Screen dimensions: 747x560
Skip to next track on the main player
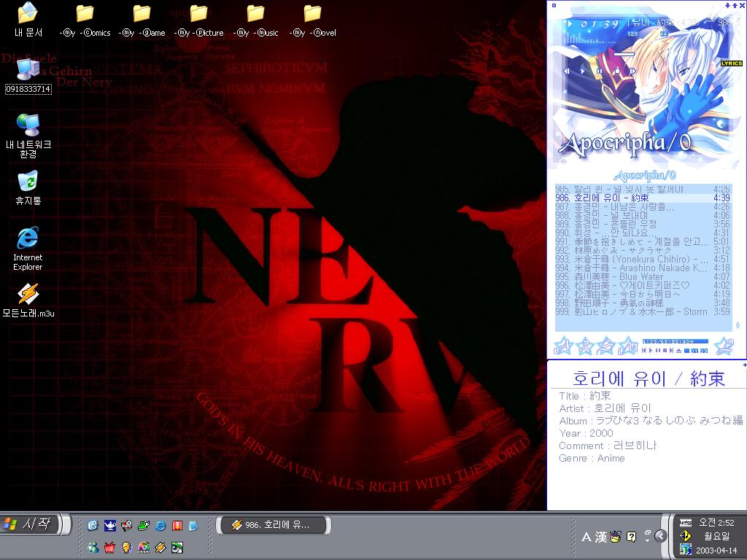point(632,71)
